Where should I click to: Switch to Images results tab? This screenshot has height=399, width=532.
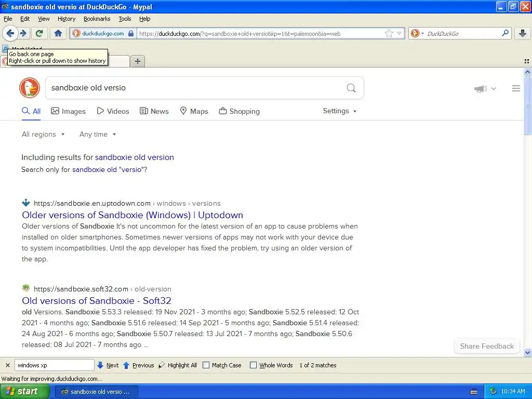pos(68,111)
